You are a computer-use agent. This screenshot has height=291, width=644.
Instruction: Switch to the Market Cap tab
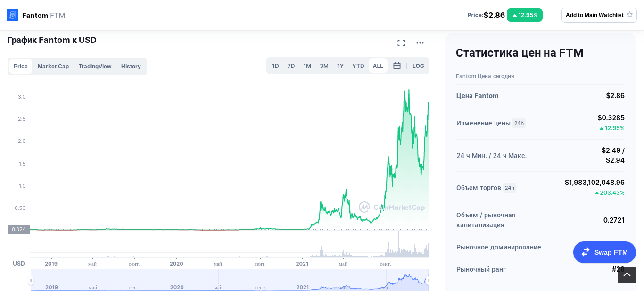53,67
